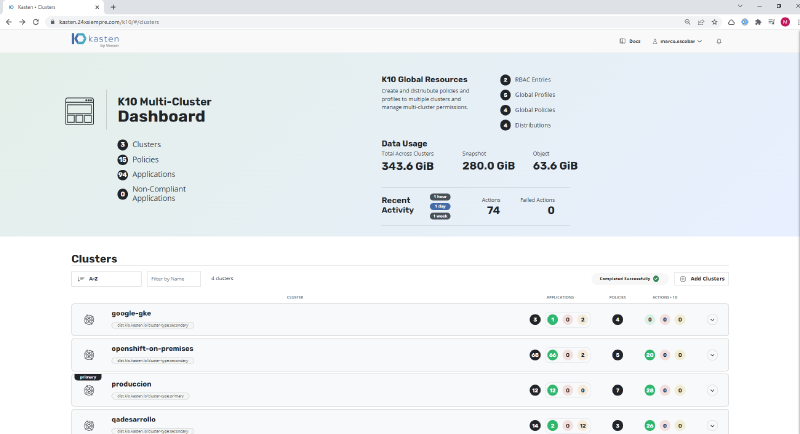This screenshot has width=800, height=434.
Task: Click qadesarrollo green actions badge 26
Action: click(x=649, y=425)
